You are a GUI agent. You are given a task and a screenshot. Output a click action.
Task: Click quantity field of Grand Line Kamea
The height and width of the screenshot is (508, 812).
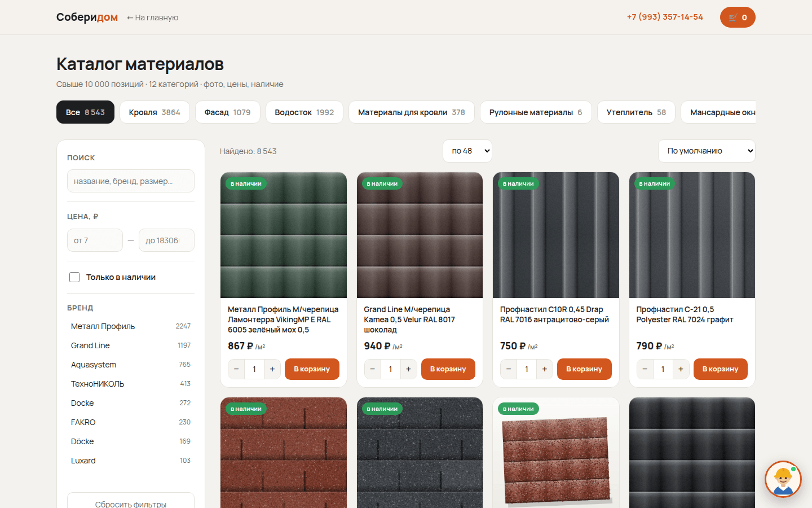point(390,369)
